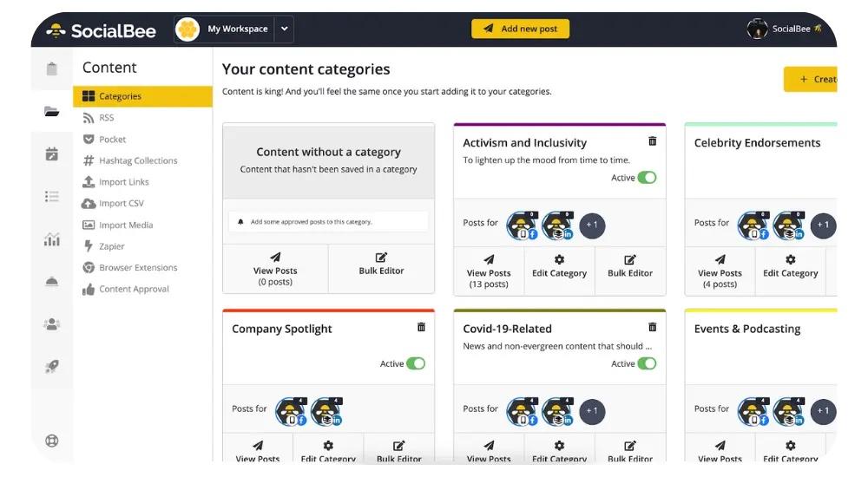The width and height of the screenshot is (868, 477).
Task: Delete the Covid-19-Related category
Action: tap(653, 328)
